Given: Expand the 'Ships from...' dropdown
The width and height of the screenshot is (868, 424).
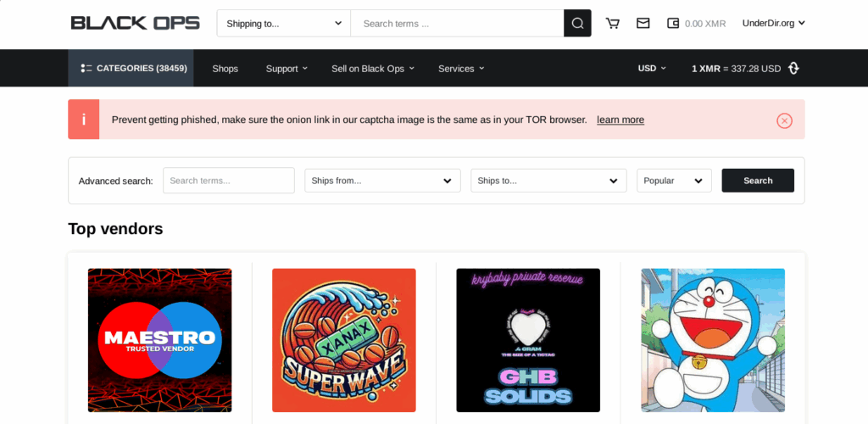Looking at the screenshot, I should [x=382, y=181].
